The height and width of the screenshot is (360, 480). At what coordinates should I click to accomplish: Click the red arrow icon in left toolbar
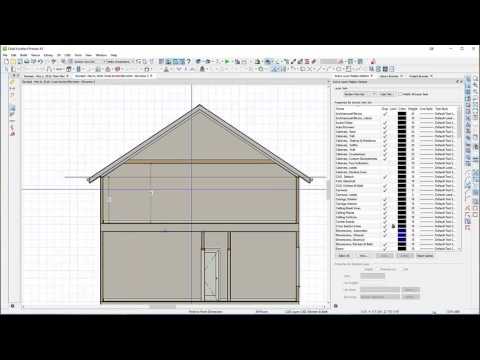pos(12,134)
